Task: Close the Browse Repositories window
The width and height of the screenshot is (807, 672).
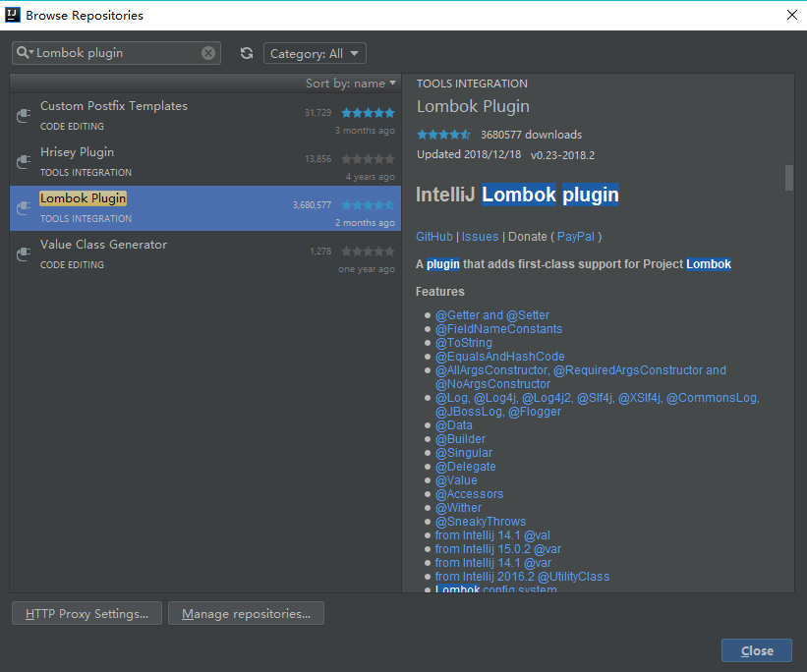Action: click(792, 15)
